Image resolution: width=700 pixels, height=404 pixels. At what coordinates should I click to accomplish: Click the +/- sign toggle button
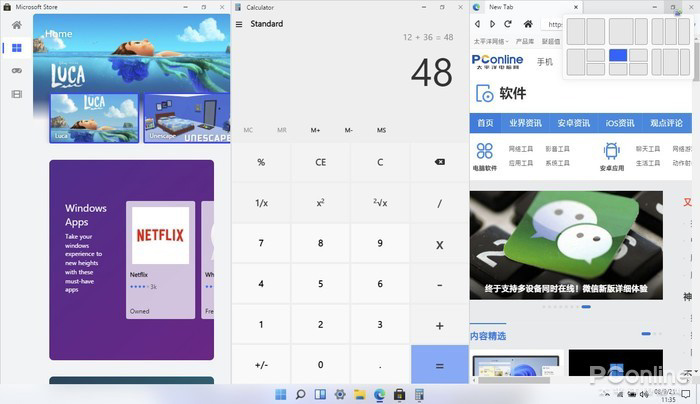pyautogui.click(x=261, y=365)
